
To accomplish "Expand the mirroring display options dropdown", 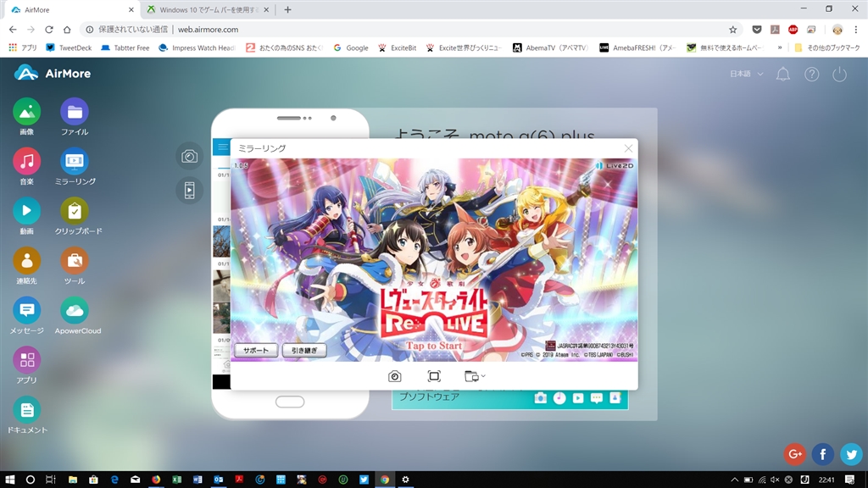I will tap(475, 376).
